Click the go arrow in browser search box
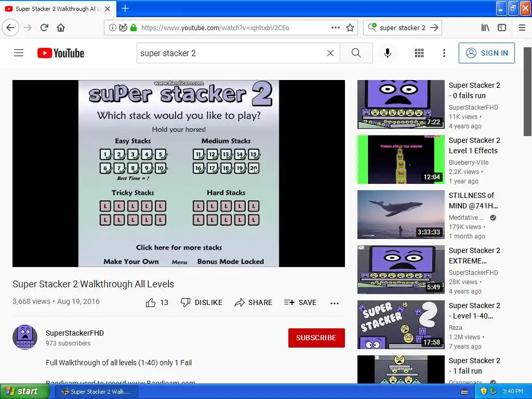 pyautogui.click(x=434, y=28)
